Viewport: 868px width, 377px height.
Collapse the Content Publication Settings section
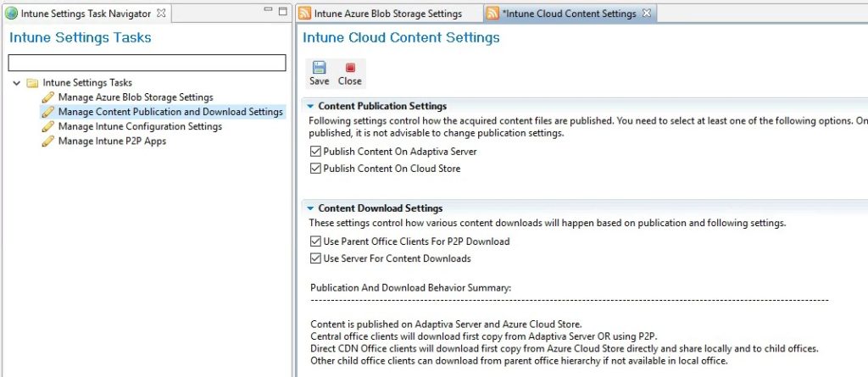(310, 106)
